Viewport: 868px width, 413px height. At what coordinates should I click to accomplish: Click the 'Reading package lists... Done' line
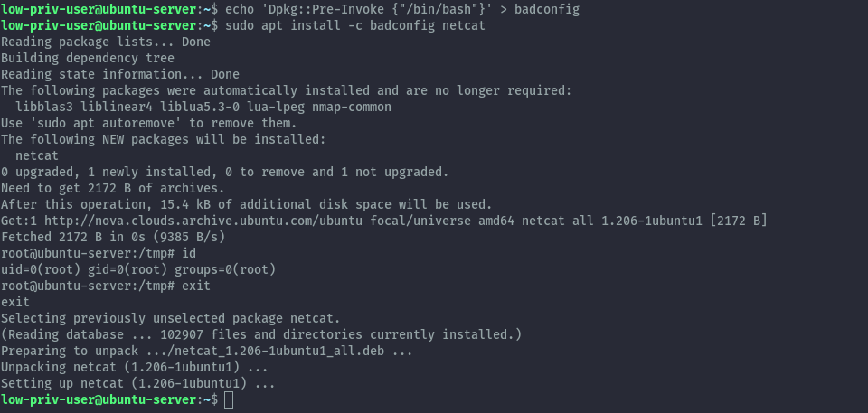tap(106, 42)
